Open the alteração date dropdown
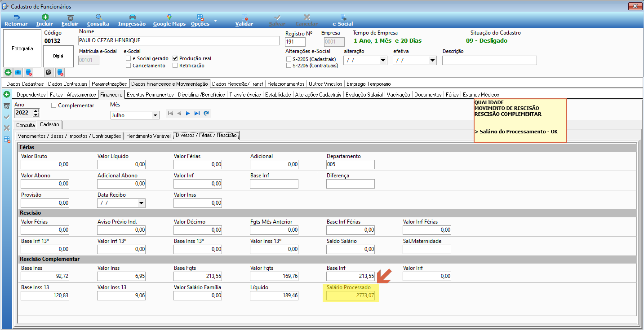This screenshot has width=644, height=330. tap(383, 60)
